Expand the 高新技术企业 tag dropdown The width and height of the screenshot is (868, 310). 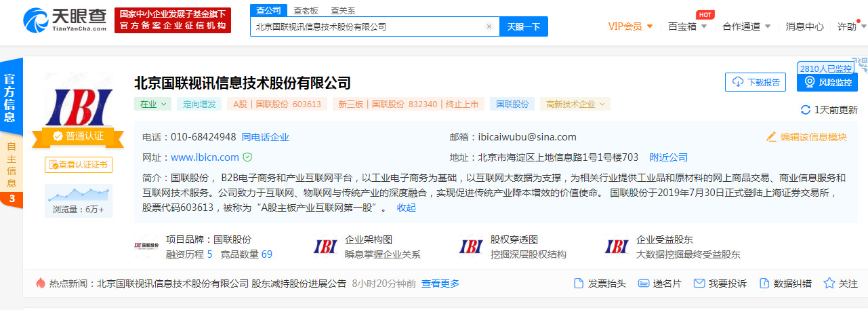(x=575, y=104)
